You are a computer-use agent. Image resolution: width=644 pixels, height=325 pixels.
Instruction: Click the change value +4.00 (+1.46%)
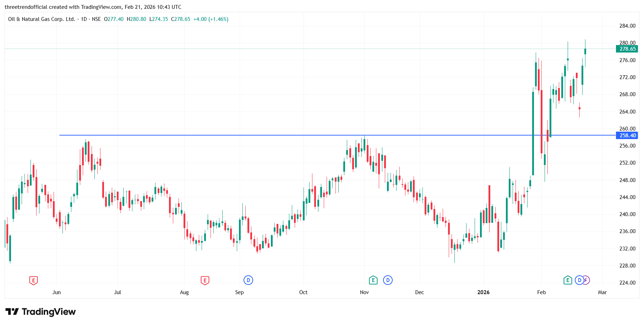click(x=211, y=19)
